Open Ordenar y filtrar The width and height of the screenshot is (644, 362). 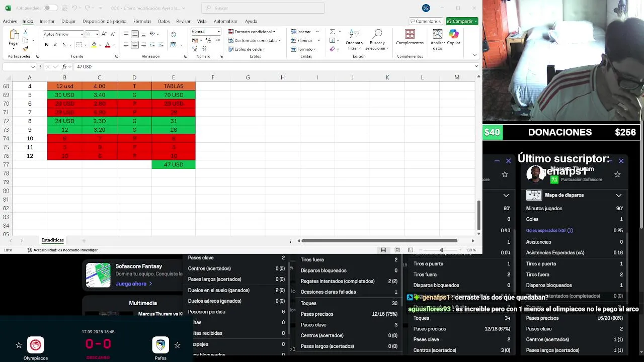pyautogui.click(x=354, y=39)
